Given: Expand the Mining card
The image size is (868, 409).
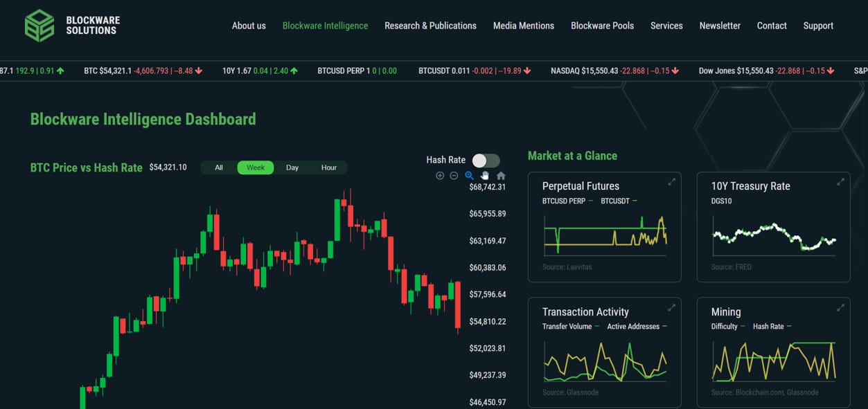Looking at the screenshot, I should 840,308.
